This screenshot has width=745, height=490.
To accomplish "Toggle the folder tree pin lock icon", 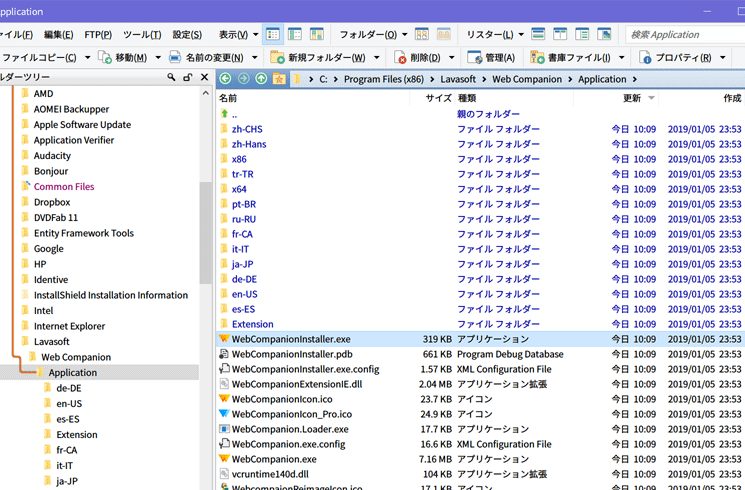I will (187, 77).
